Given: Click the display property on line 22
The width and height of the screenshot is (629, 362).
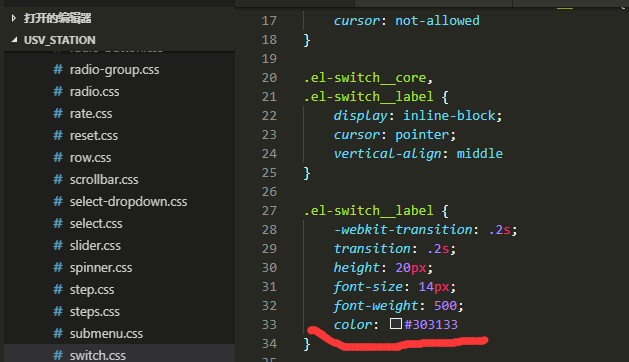Looking at the screenshot, I should click(361, 116).
